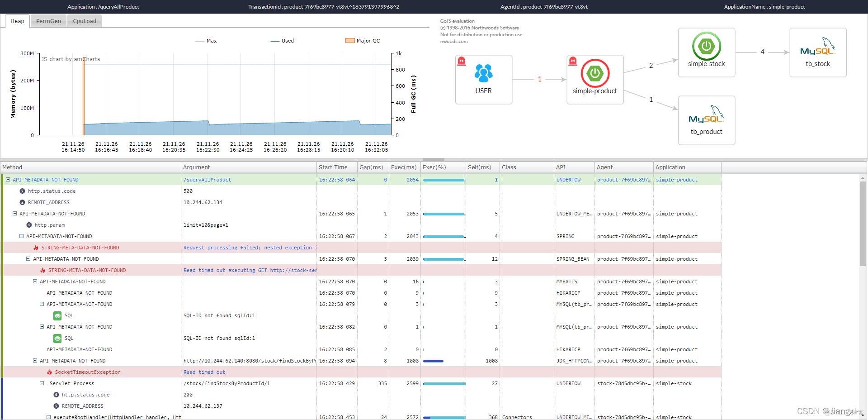Click info icon beside REMOTE_ADDRESS 10.244.62.134
The width and height of the screenshot is (868, 420).
22,202
